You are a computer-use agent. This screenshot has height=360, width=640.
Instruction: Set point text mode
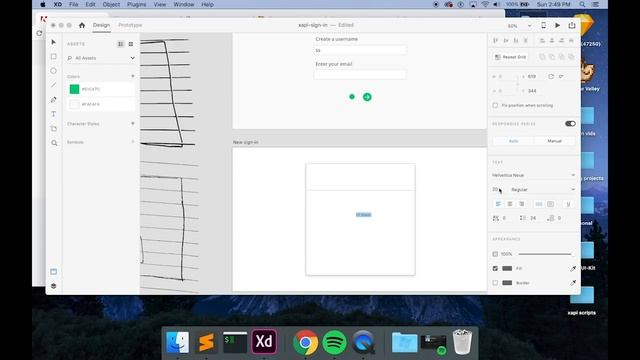point(539,204)
